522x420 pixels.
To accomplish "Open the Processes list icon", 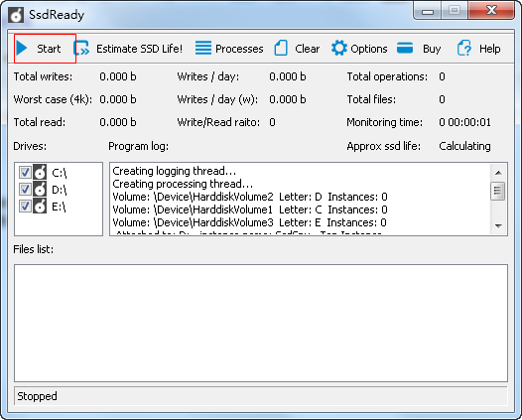I will pos(203,48).
